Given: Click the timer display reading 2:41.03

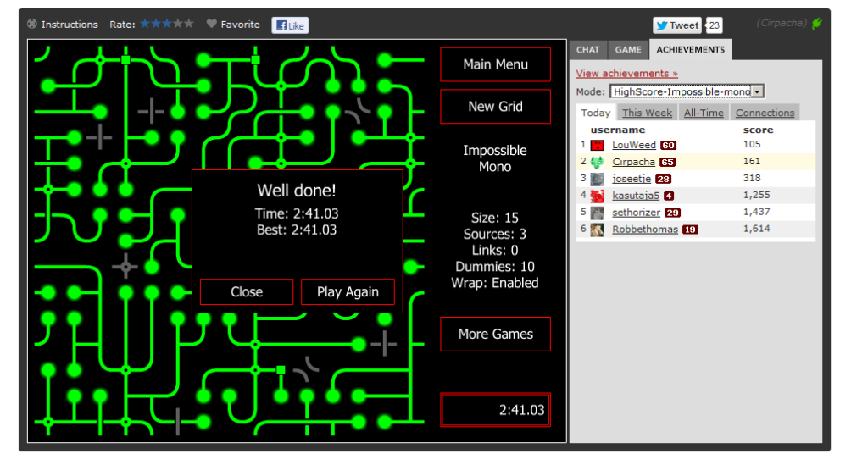Looking at the screenshot, I should (495, 410).
